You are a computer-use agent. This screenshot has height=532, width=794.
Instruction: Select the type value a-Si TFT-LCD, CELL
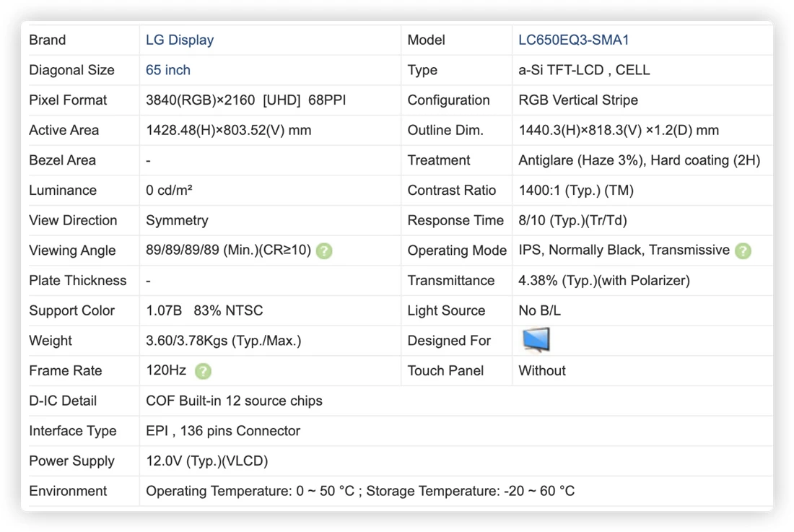[584, 70]
